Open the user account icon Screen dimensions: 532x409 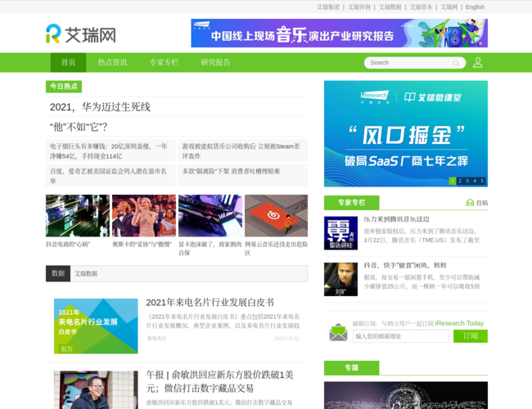click(478, 62)
